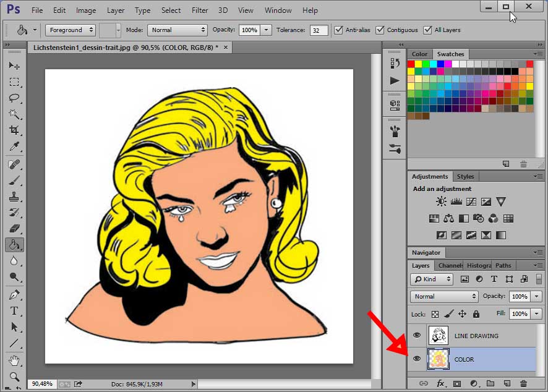Select the Magic Wand tool
Viewport: 548px width, 392px height.
[x=14, y=114]
